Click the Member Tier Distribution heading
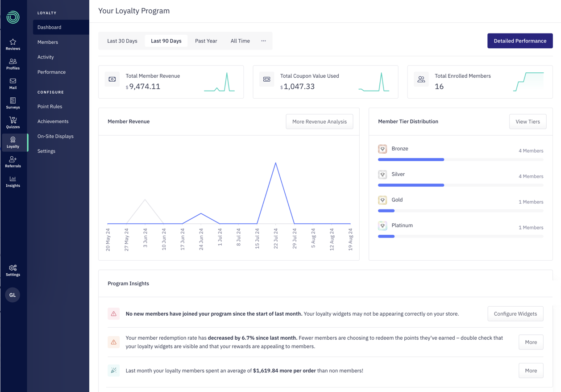Viewport: 561px width, 392px height. point(408,121)
